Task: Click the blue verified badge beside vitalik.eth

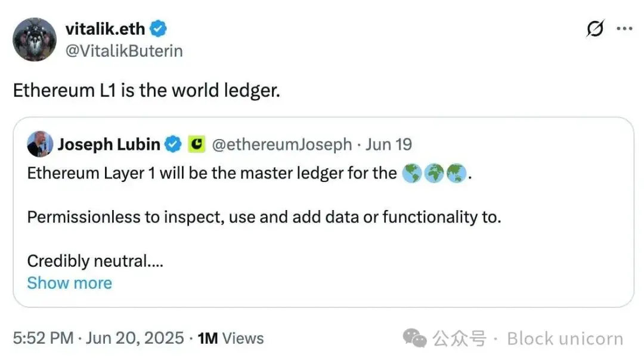Action: [159, 28]
